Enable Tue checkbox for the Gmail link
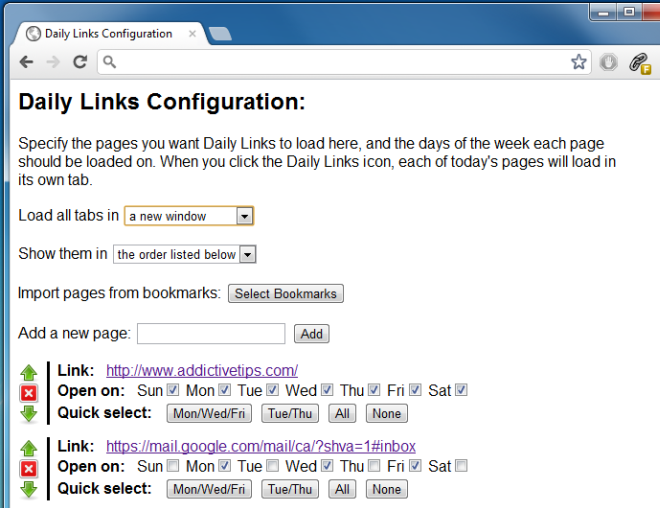The height and width of the screenshot is (508, 660). coord(272,466)
